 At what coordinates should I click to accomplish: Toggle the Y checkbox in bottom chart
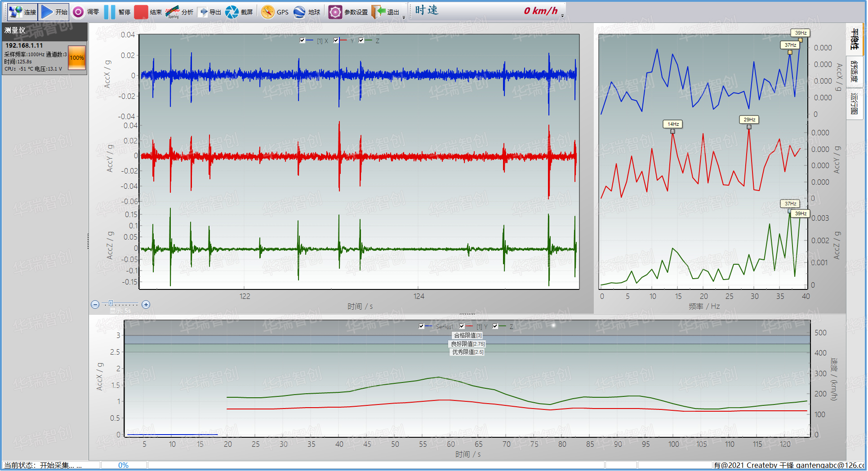click(462, 326)
